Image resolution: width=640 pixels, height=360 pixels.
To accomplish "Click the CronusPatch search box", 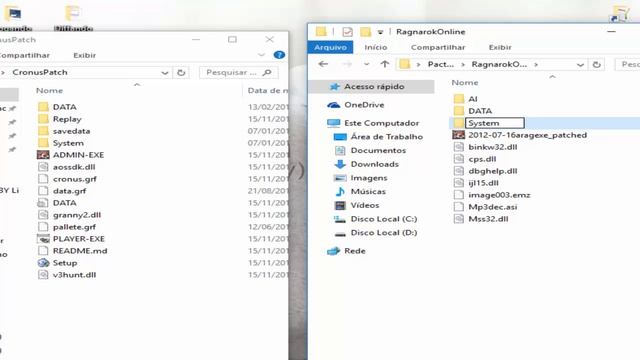I will [x=238, y=73].
